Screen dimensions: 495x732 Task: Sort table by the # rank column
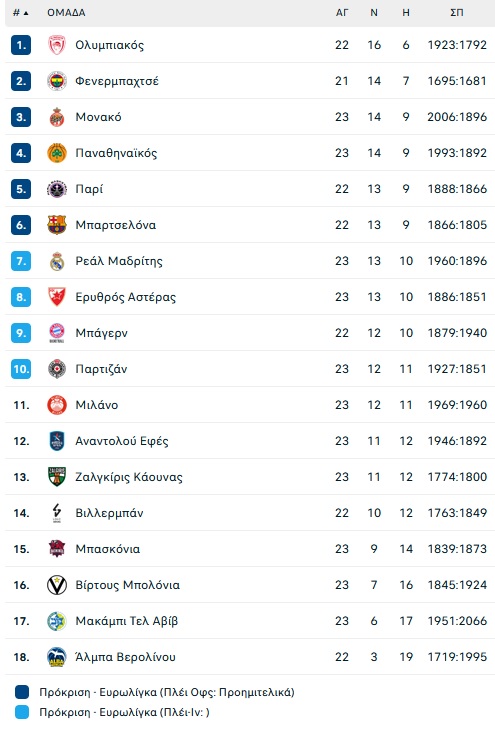point(21,13)
